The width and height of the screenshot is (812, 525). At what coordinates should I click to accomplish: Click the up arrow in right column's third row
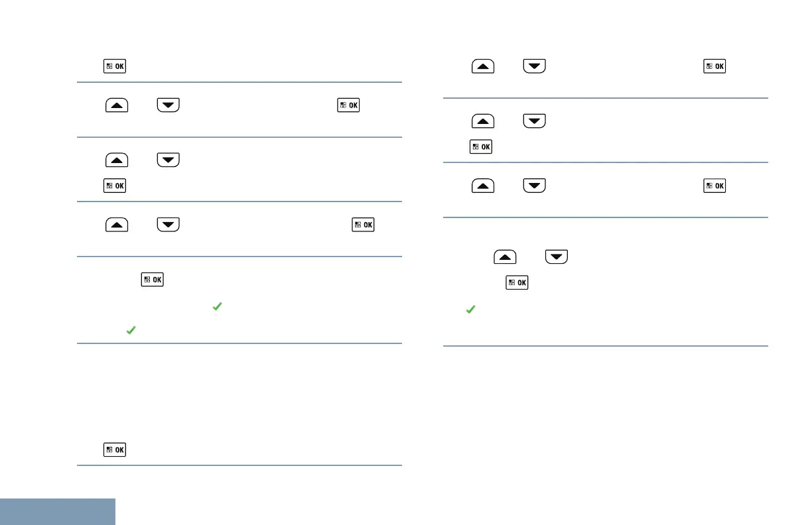[x=483, y=186]
